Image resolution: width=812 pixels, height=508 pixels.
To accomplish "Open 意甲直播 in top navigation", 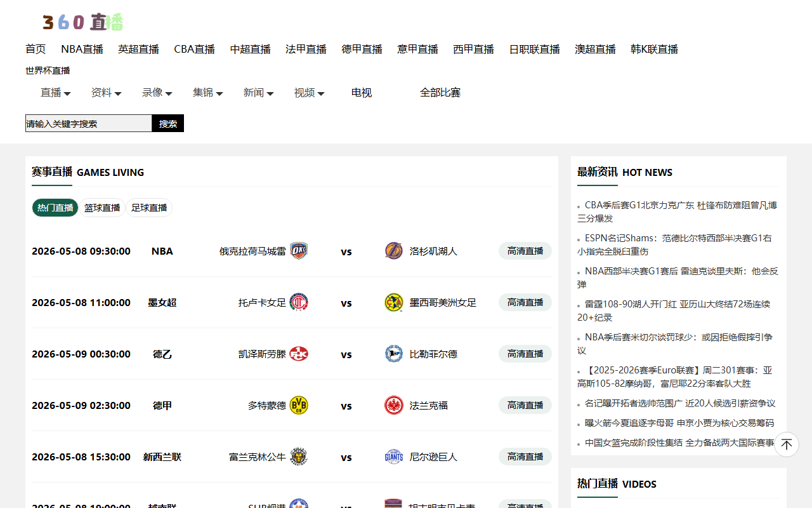I will click(x=417, y=49).
